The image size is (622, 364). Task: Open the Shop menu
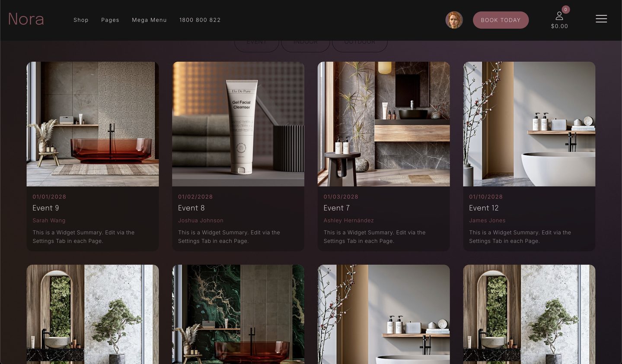click(x=81, y=20)
